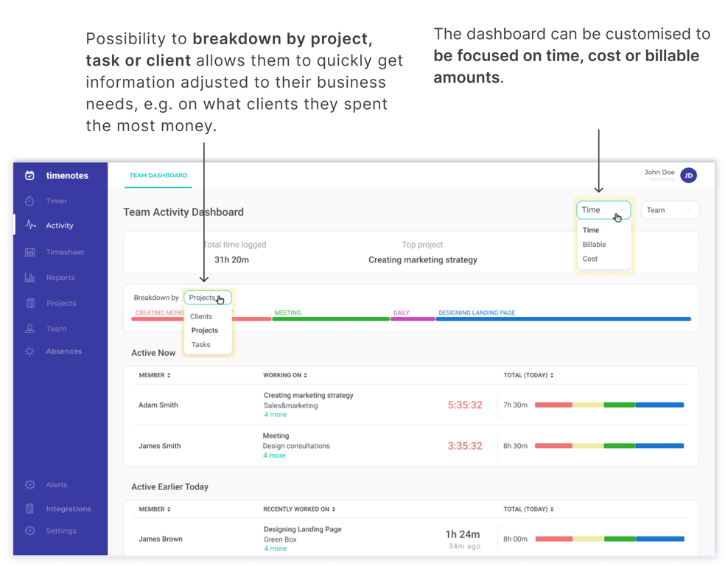Click the 5:35:32 running timer
Viewport: 728px width, 566px height.
pos(465,405)
